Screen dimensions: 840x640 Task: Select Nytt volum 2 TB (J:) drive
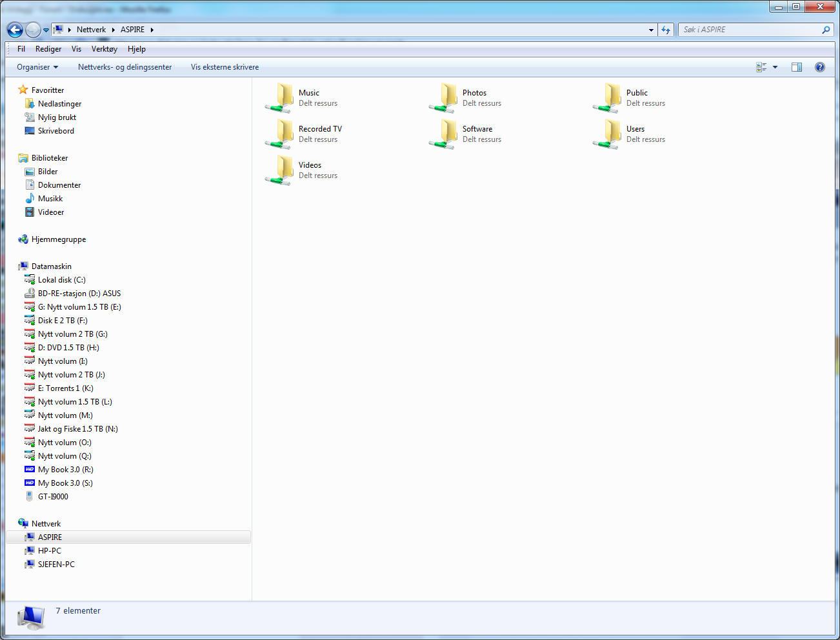[72, 375]
